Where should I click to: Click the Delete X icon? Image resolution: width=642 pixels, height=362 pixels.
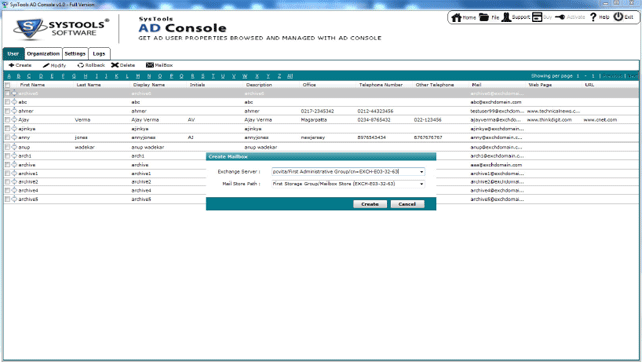coord(115,65)
